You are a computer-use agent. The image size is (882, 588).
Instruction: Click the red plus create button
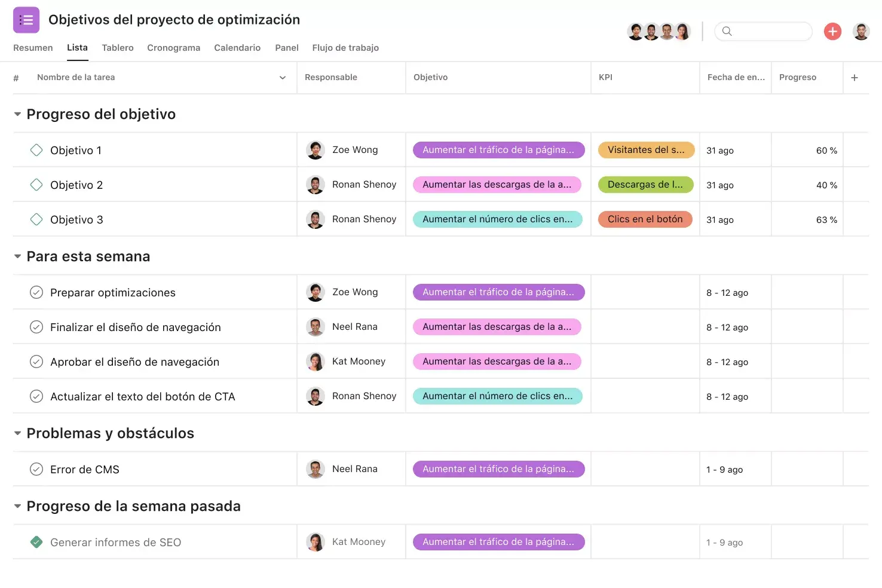(x=832, y=32)
